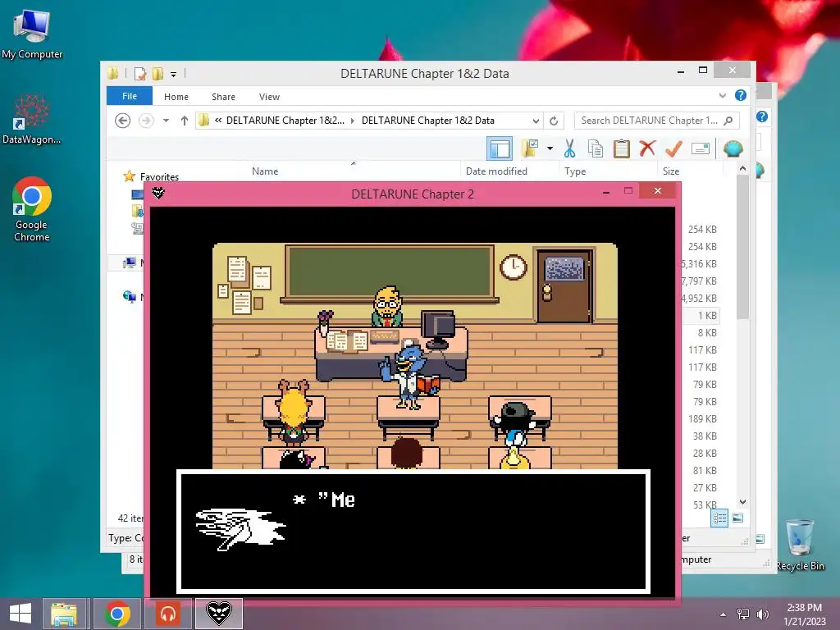Select the file row sized 8 KB
Viewport: 840px width, 630px height.
tap(701, 333)
